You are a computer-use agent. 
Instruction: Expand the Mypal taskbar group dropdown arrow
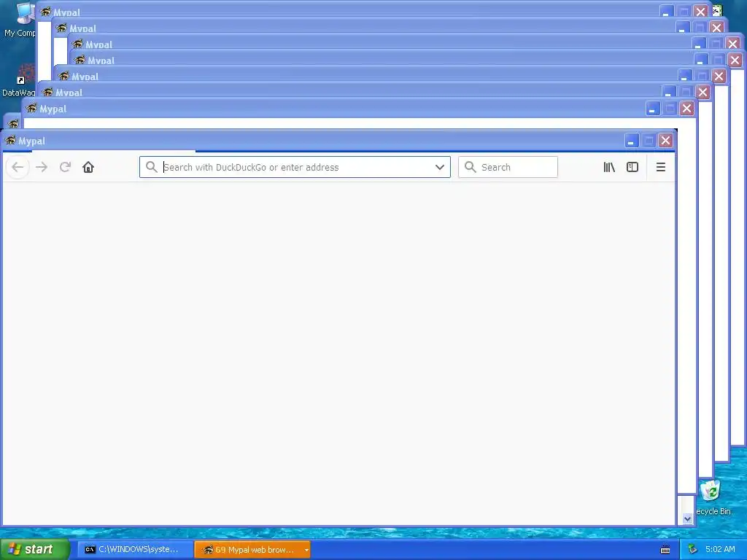[x=306, y=550]
